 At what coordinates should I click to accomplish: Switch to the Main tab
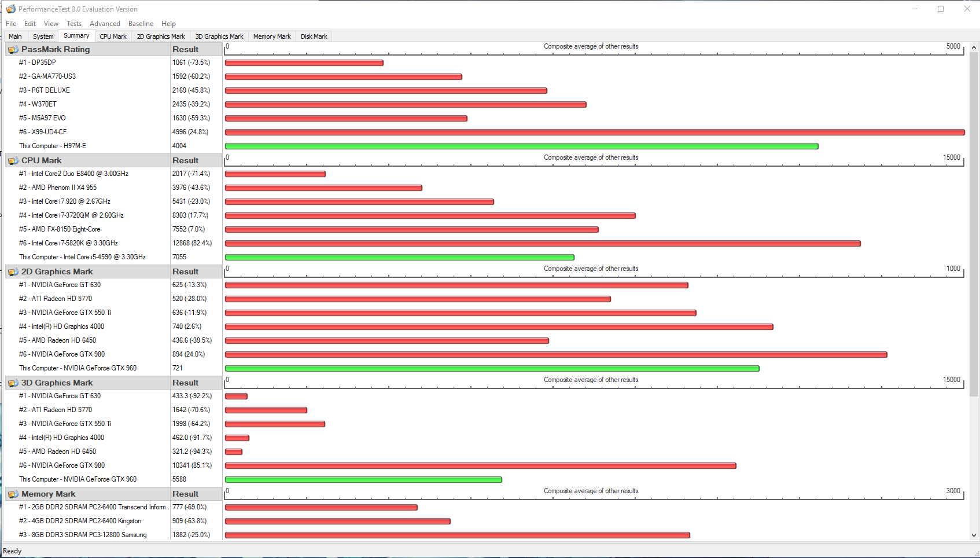coord(16,36)
